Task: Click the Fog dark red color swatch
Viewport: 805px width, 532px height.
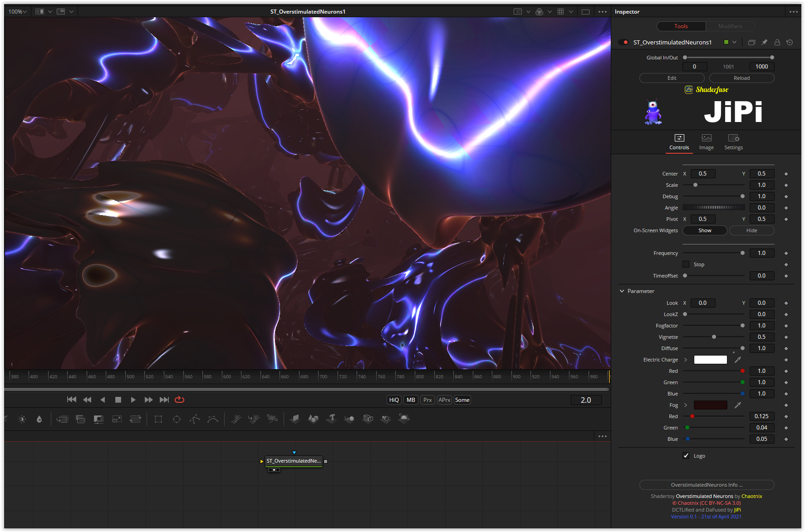Action: [x=711, y=405]
